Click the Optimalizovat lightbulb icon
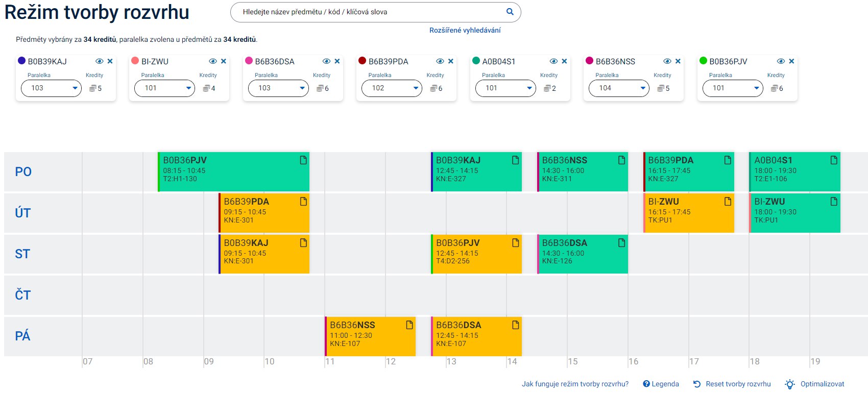868x395 pixels. 790,384
